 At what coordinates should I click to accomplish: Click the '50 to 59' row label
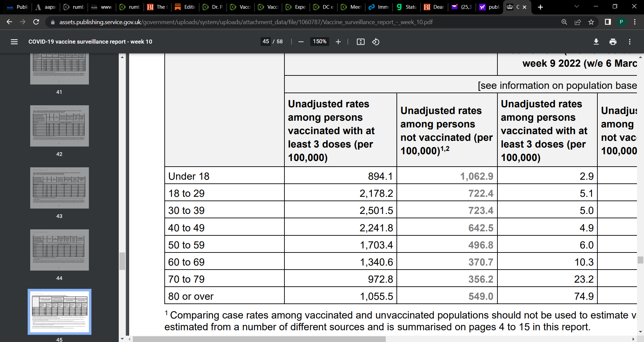[186, 245]
